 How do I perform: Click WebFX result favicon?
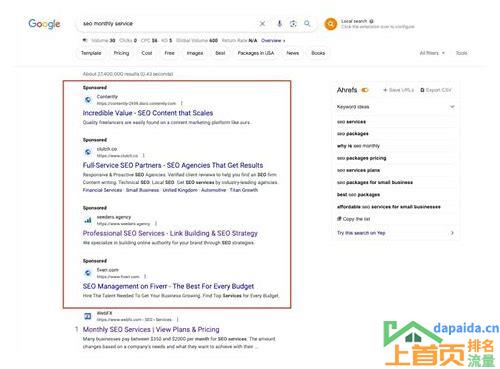pyautogui.click(x=88, y=316)
